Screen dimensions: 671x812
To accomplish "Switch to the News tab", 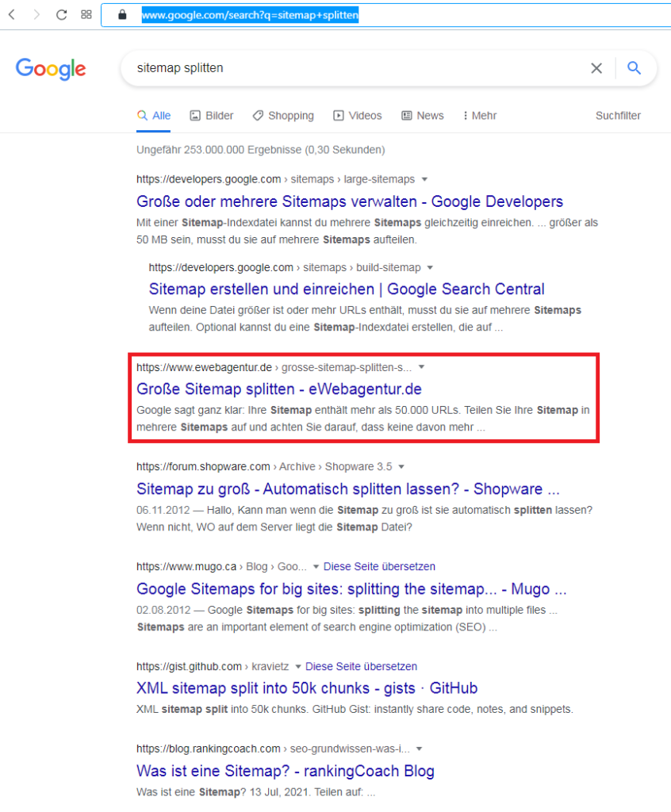I will pos(423,116).
